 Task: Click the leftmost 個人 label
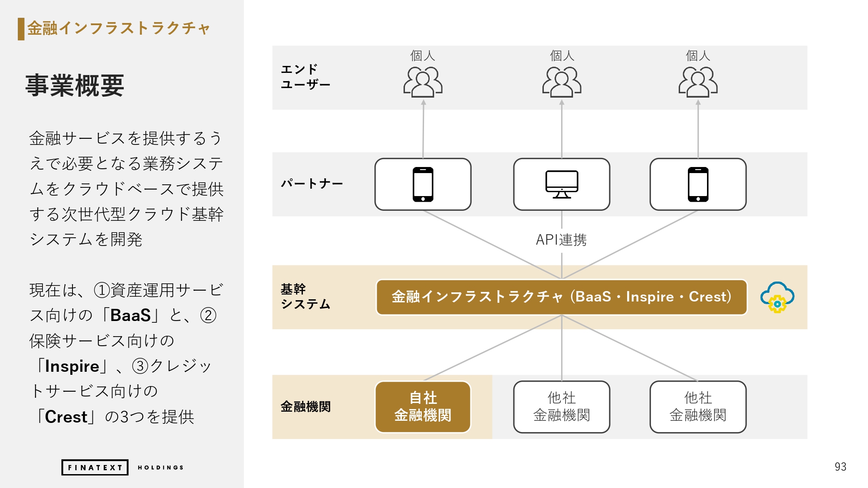pyautogui.click(x=423, y=56)
